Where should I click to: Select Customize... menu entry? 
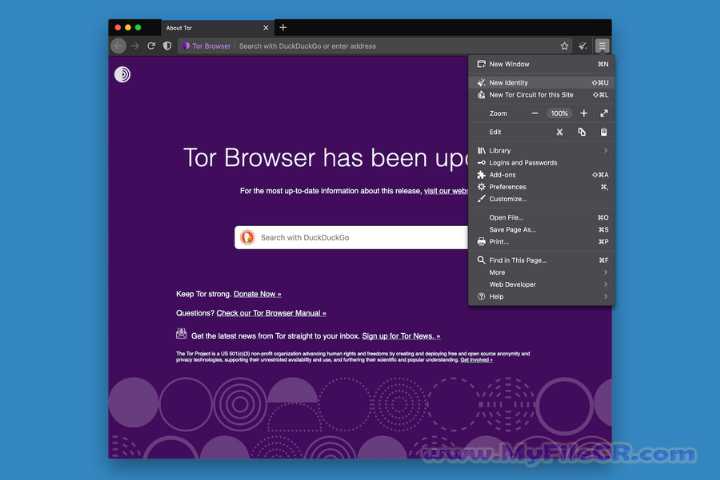tap(541, 199)
